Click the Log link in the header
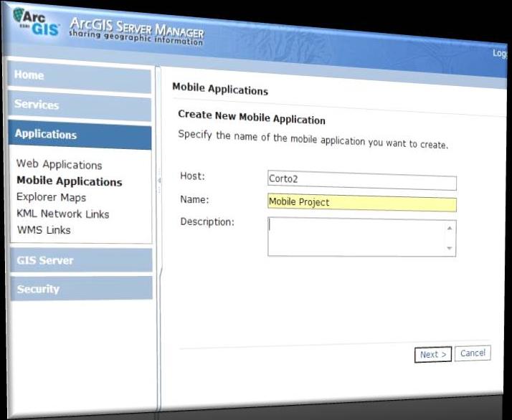 point(500,54)
